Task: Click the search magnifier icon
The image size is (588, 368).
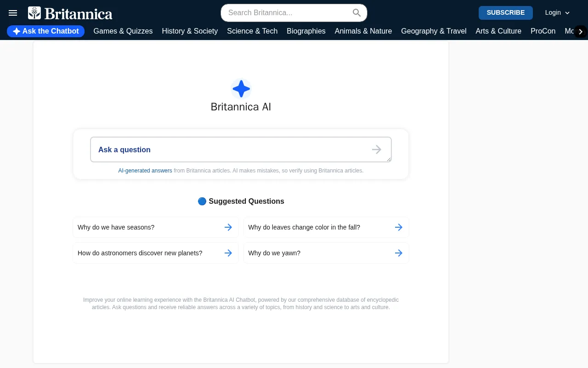Action: [357, 13]
